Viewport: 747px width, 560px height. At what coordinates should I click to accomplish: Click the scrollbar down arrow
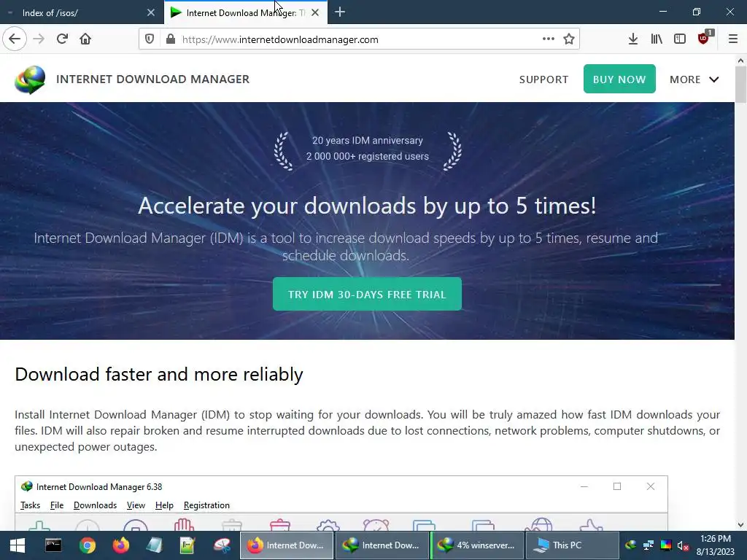point(740,525)
